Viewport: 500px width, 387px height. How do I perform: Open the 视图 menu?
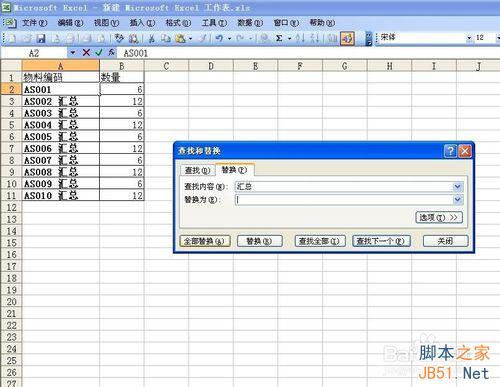point(106,23)
